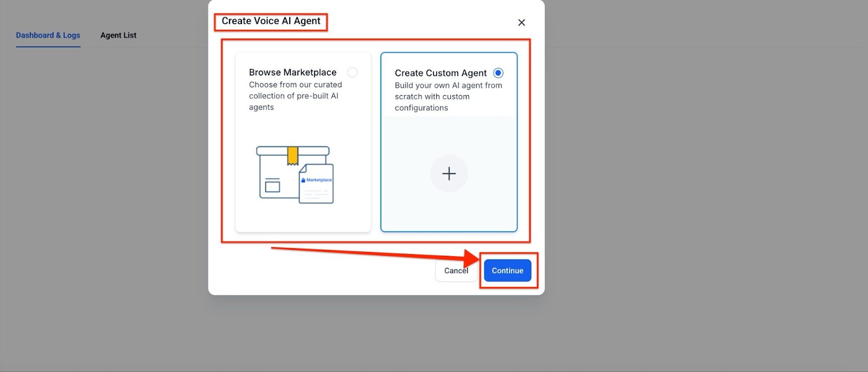Click the Create Custom Agent heading text
868x372 pixels.
(441, 73)
